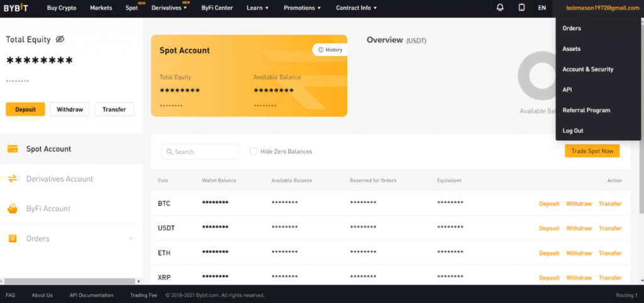Click Deposit link for ETH

coord(549,253)
